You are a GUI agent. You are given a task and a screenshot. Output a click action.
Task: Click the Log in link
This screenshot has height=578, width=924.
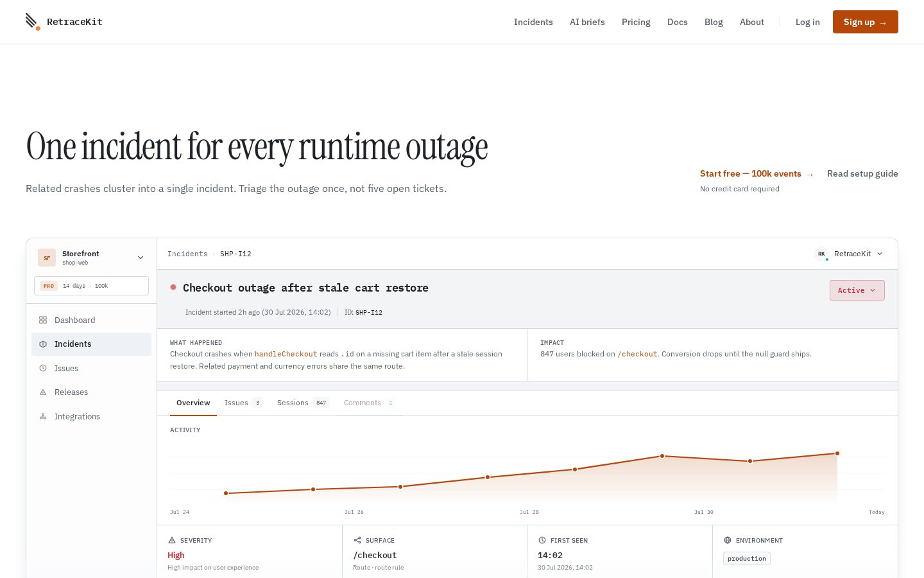pos(808,22)
